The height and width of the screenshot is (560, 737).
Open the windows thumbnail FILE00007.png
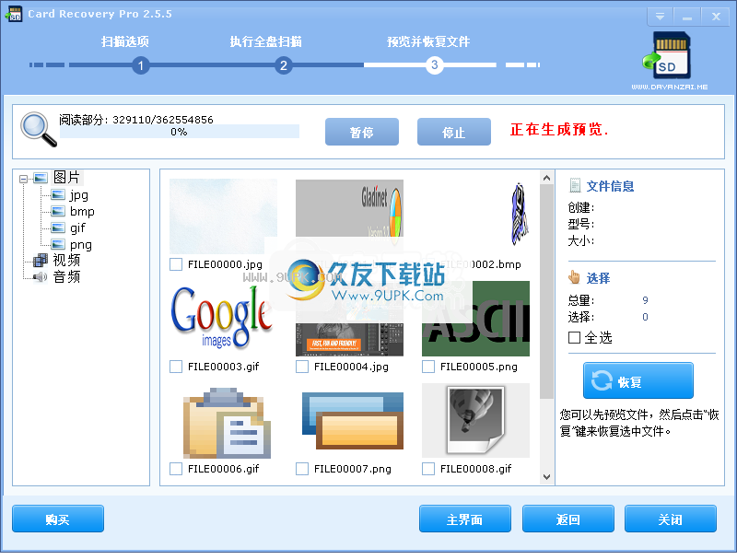coord(353,422)
